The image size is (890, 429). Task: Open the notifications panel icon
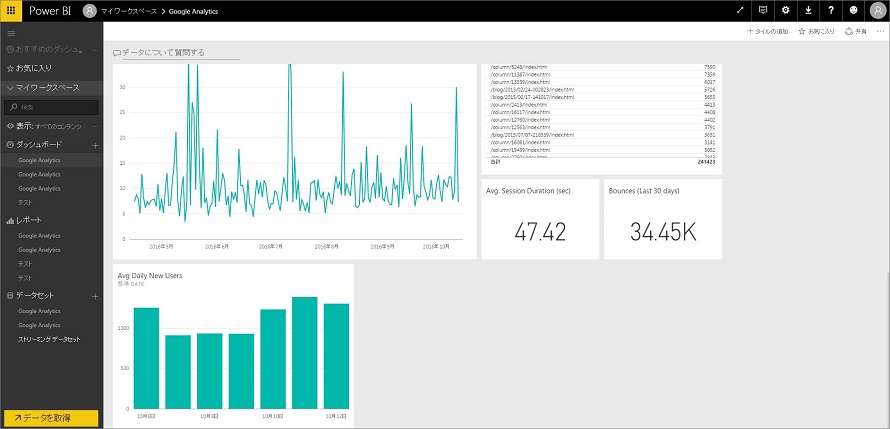pyautogui.click(x=763, y=11)
